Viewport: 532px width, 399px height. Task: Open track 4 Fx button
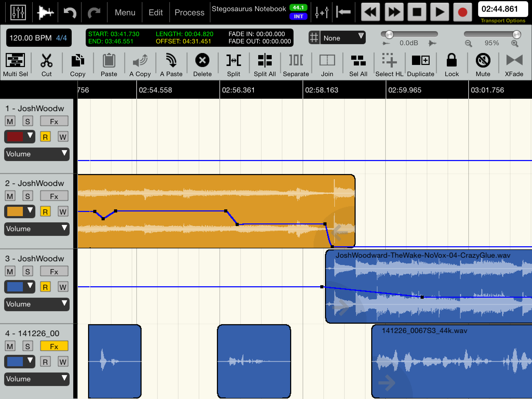[54, 346]
